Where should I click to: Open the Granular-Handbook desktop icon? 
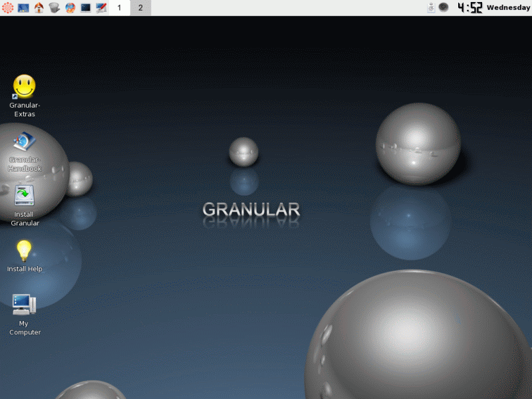pyautogui.click(x=25, y=142)
